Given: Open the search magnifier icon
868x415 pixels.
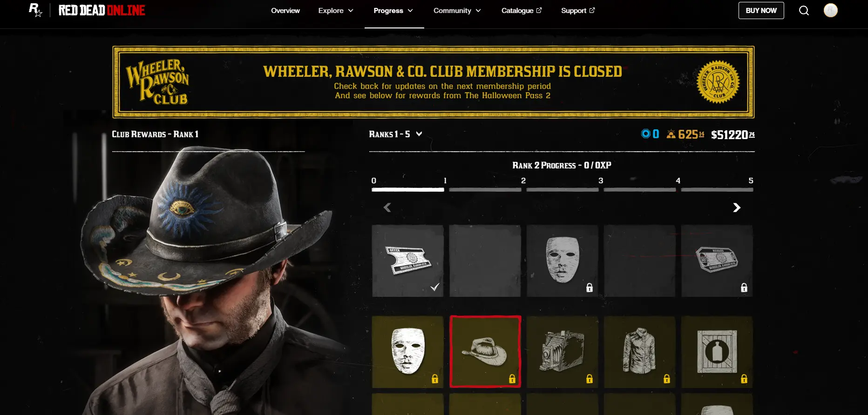Looking at the screenshot, I should 804,10.
